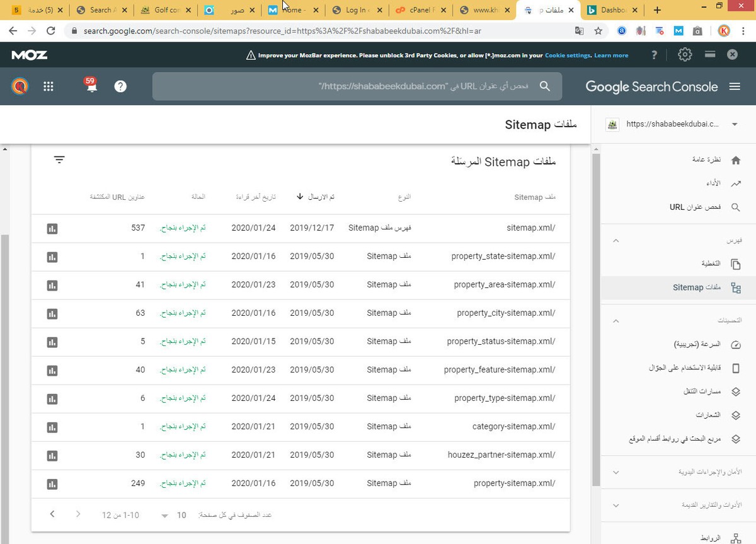
Task: Reload the page
Action: coord(51,30)
